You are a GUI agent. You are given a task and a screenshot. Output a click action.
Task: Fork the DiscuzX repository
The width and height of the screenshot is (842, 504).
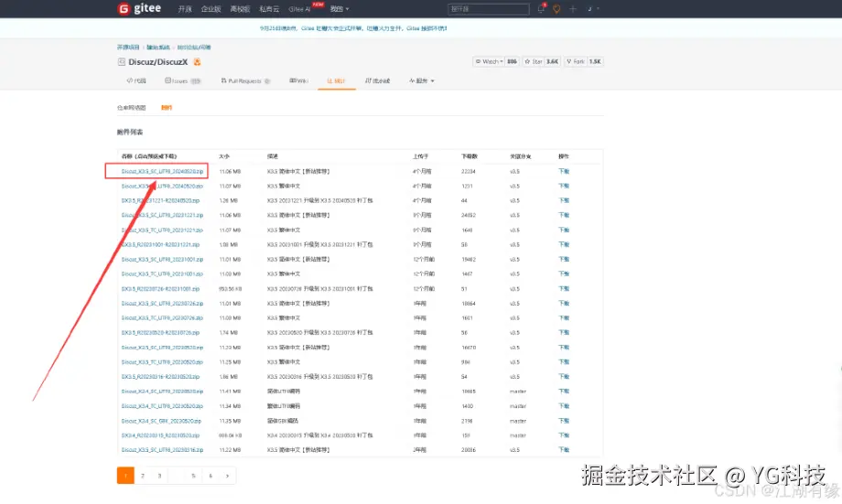coord(576,61)
